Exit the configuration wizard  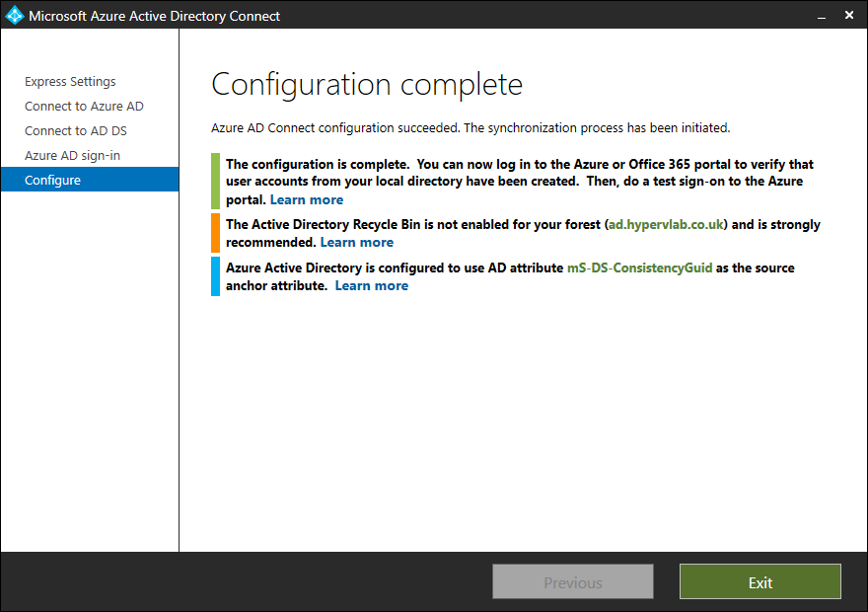[760, 581]
